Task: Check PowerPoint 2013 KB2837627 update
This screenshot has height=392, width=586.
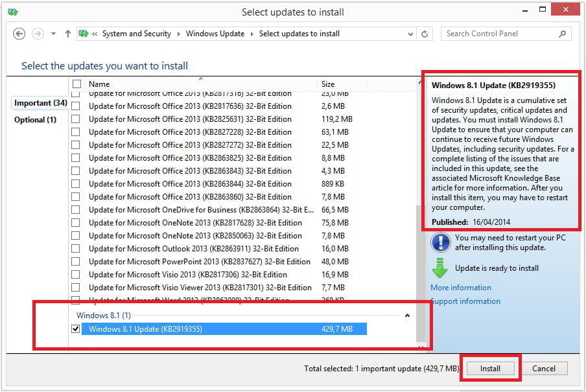Action: coord(75,262)
